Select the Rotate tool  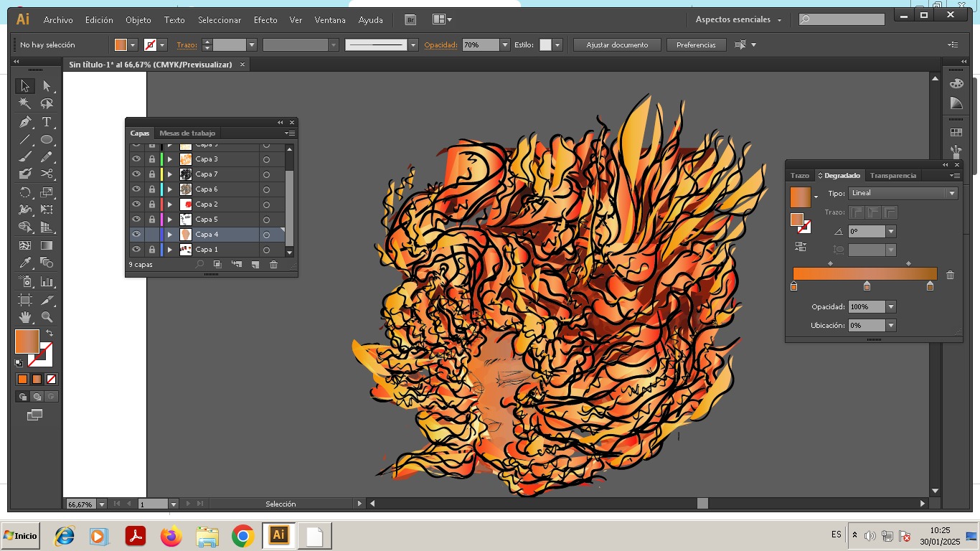click(25, 192)
